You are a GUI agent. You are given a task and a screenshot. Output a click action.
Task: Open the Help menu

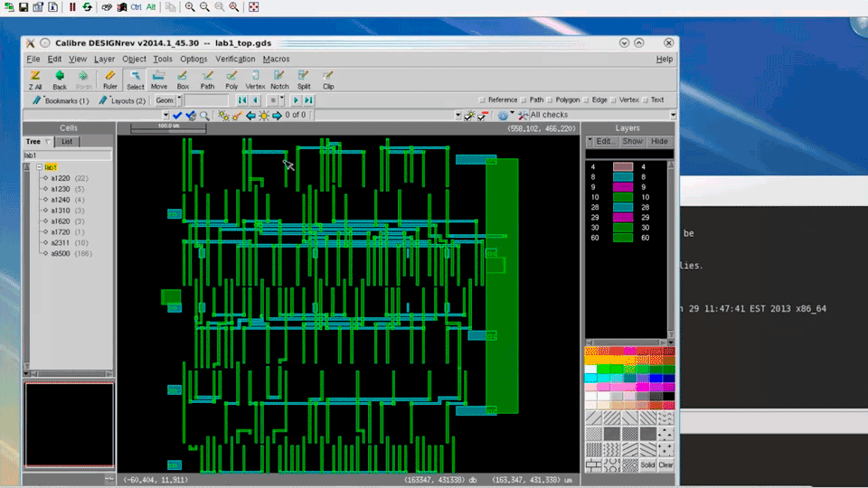pyautogui.click(x=665, y=59)
